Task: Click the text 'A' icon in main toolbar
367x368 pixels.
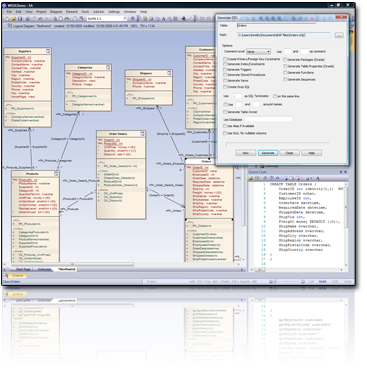Action: (163, 19)
